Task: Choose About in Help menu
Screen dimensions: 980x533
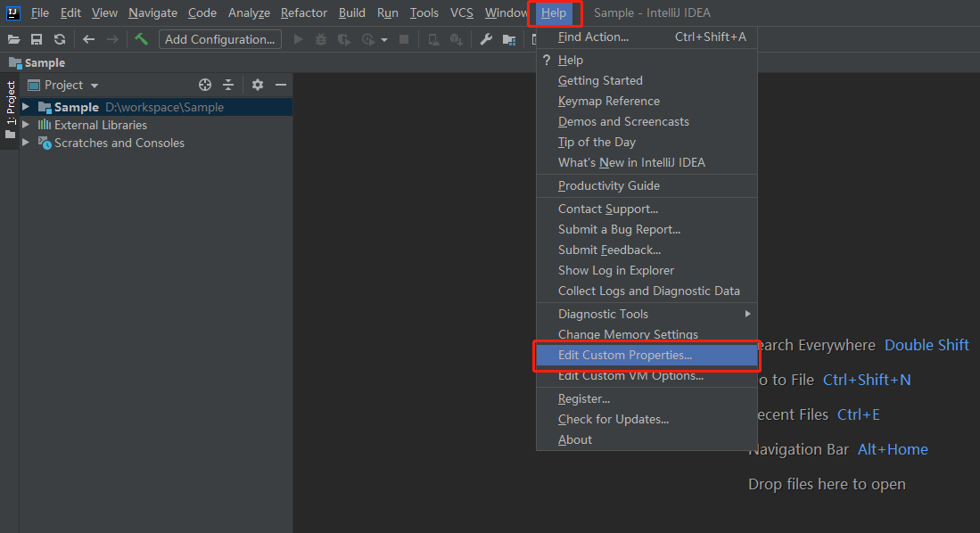Action: 646,440
